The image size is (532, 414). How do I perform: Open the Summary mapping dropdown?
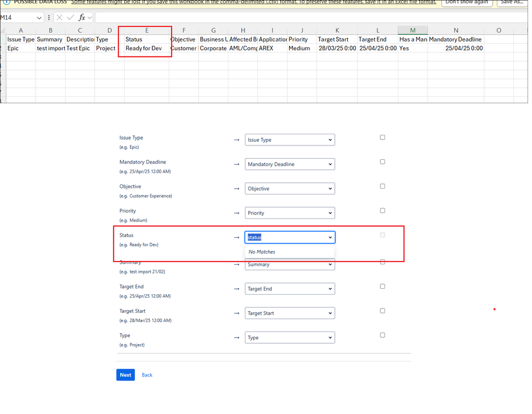(x=290, y=265)
